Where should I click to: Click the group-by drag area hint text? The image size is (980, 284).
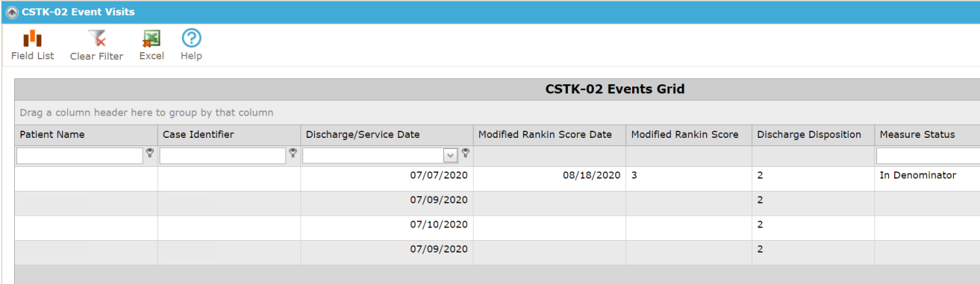(x=146, y=113)
